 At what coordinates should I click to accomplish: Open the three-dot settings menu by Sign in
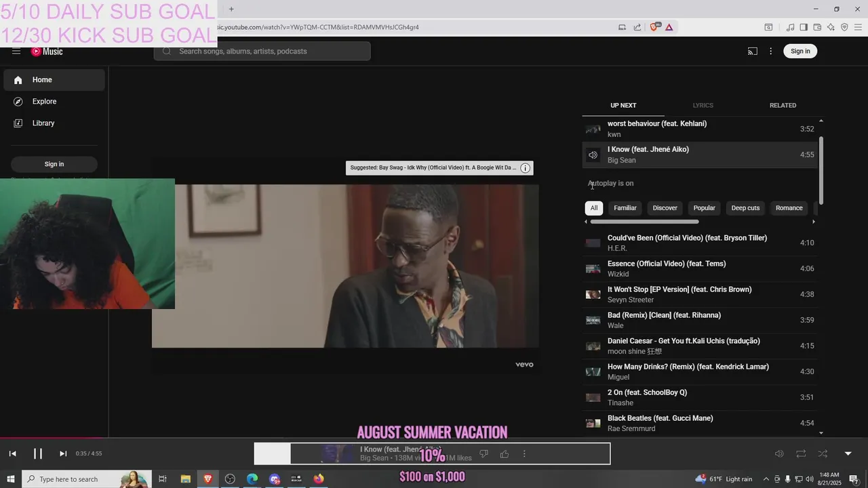[x=770, y=52]
